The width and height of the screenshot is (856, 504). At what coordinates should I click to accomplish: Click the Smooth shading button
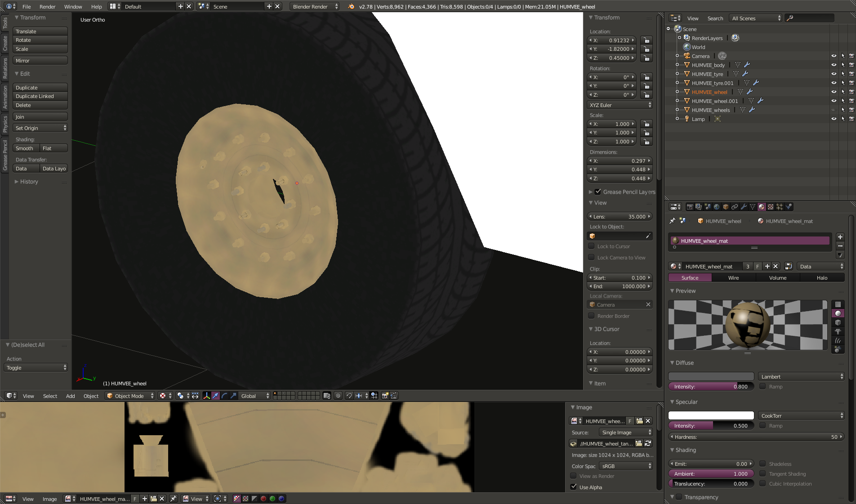[26, 148]
